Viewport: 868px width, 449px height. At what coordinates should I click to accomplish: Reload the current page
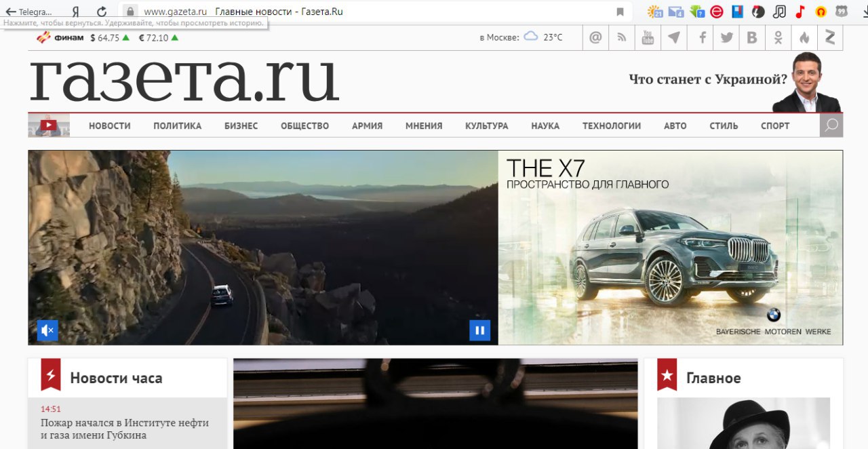pyautogui.click(x=102, y=12)
